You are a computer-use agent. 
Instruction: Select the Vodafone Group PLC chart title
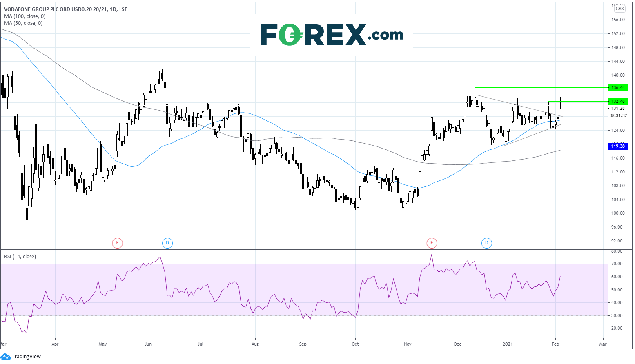pyautogui.click(x=66, y=9)
